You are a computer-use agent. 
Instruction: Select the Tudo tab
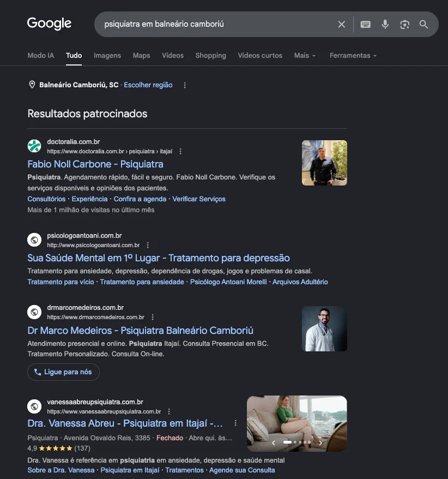click(74, 56)
